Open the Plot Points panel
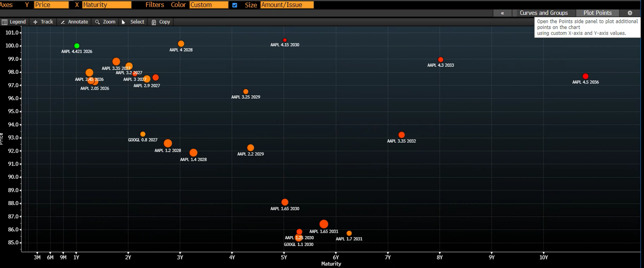 point(597,13)
